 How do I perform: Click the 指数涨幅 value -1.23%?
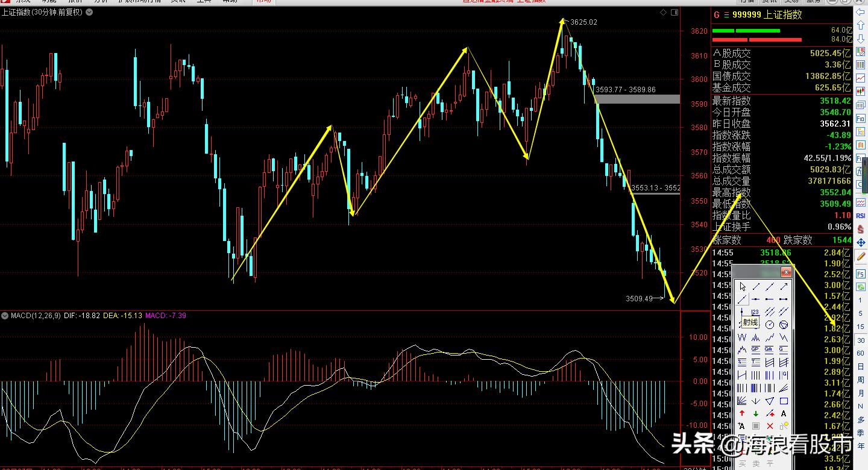(x=837, y=146)
